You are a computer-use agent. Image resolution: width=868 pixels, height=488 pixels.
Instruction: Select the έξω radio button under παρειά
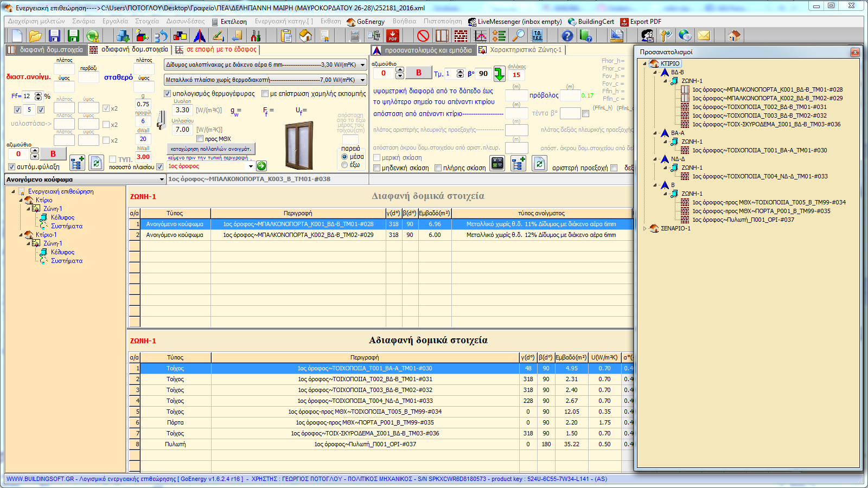coord(344,165)
